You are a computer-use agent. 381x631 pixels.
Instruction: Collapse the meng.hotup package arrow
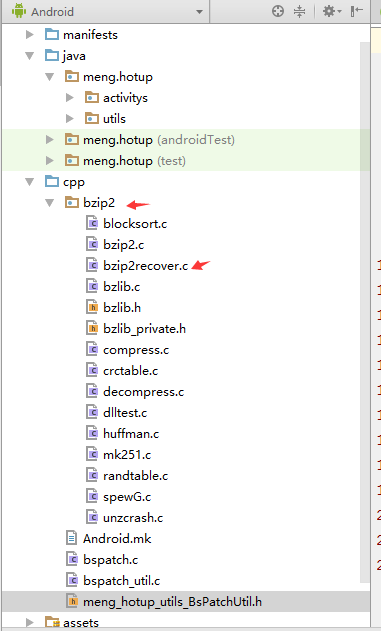click(49, 76)
